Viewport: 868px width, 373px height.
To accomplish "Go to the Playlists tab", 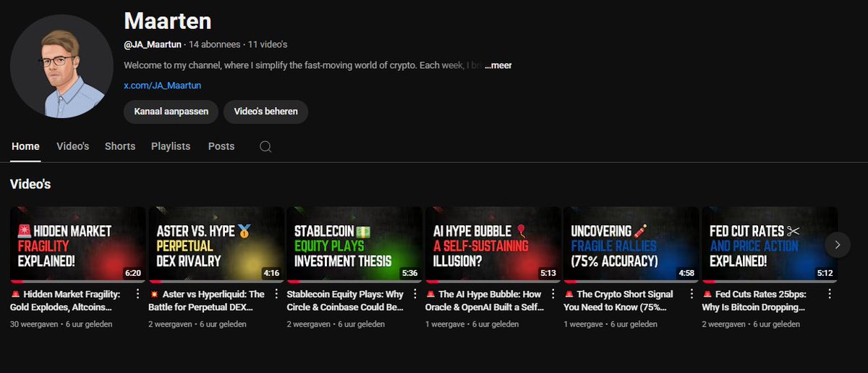I will [171, 146].
